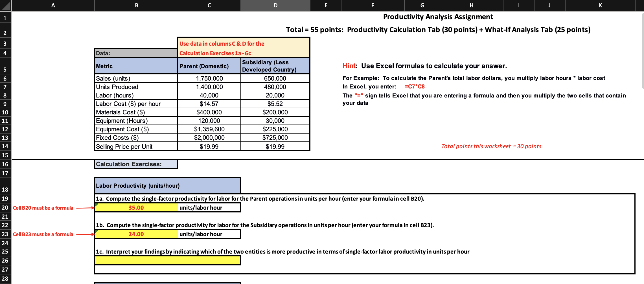Click the Parent equipment hours value 120,000
This screenshot has height=284, width=644.
coord(209,121)
